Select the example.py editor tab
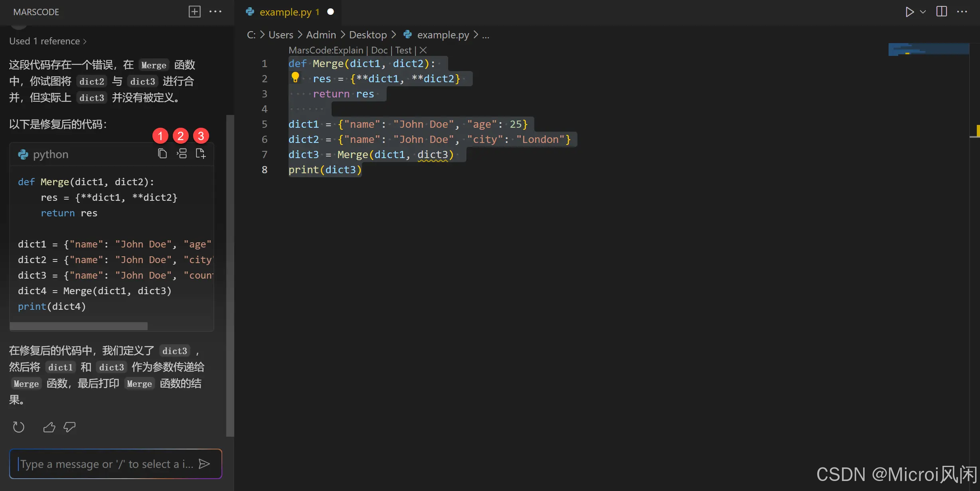Image resolution: width=980 pixels, height=491 pixels. coord(285,12)
